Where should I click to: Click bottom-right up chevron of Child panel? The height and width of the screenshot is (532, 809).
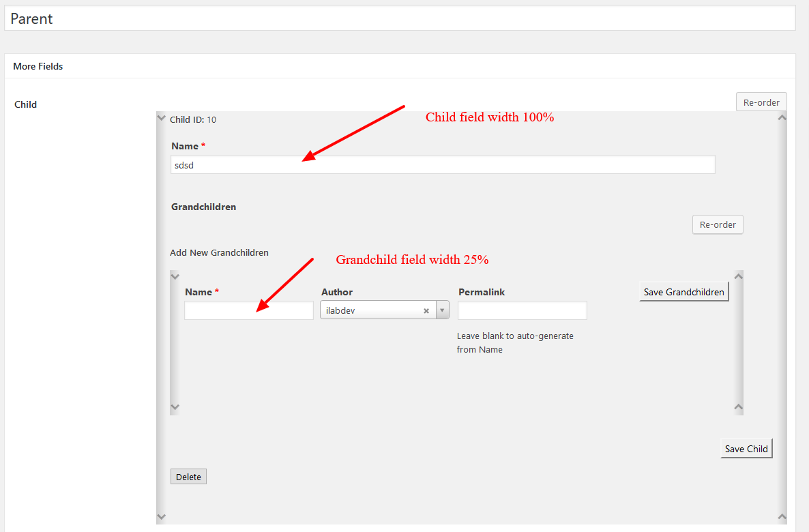point(782,517)
